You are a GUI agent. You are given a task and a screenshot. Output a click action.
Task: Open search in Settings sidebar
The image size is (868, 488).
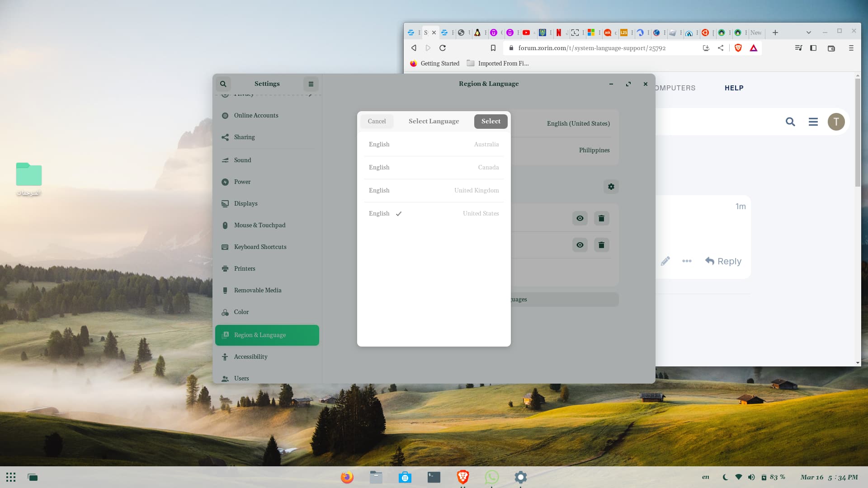coord(223,84)
